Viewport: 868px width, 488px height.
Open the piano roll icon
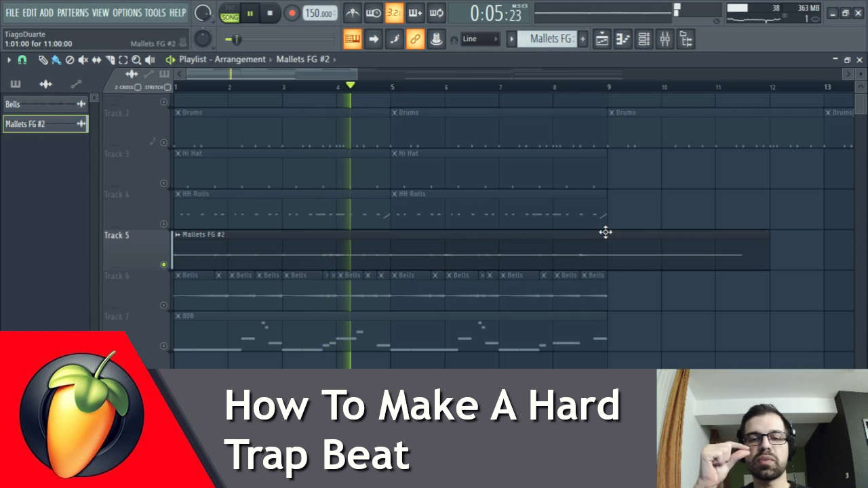[x=623, y=39]
